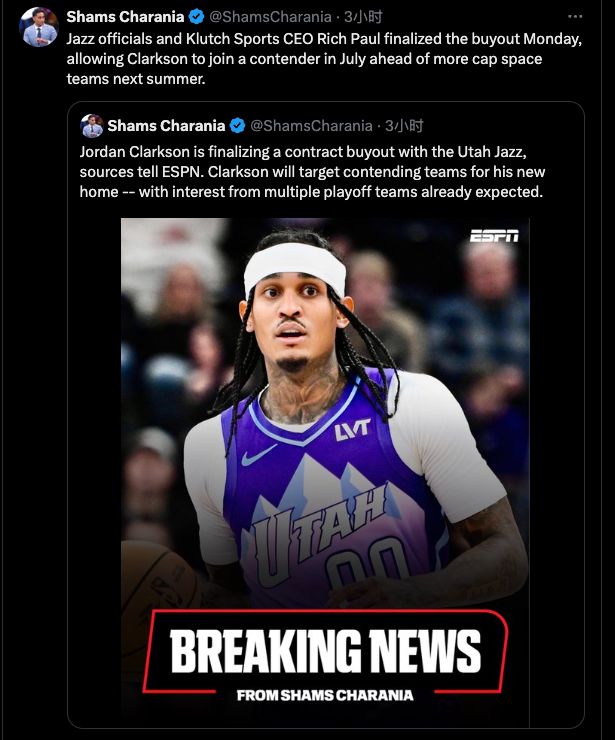The width and height of the screenshot is (615, 740).
Task: Click the LVT patch on the jersey
Action: pos(352,430)
